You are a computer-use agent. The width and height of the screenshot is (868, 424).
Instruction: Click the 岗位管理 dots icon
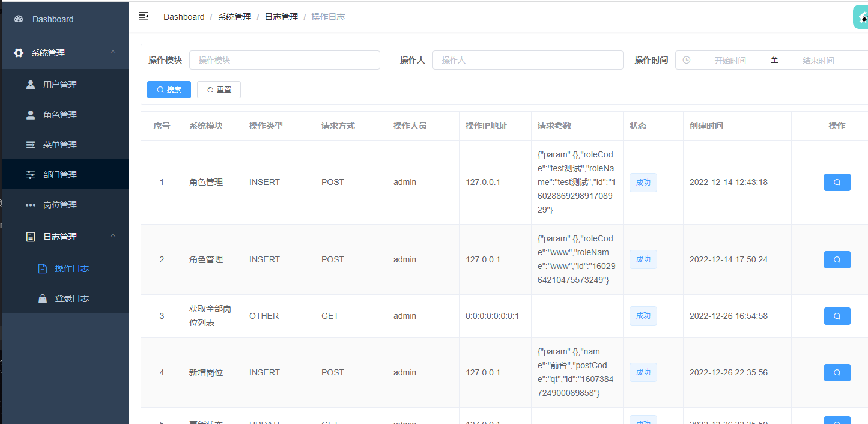pos(31,205)
